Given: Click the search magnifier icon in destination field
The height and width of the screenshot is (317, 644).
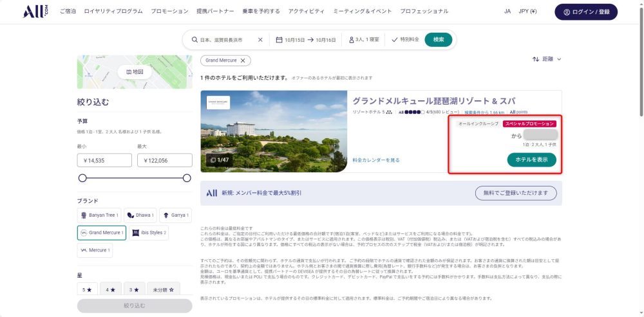Looking at the screenshot, I should tap(194, 40).
